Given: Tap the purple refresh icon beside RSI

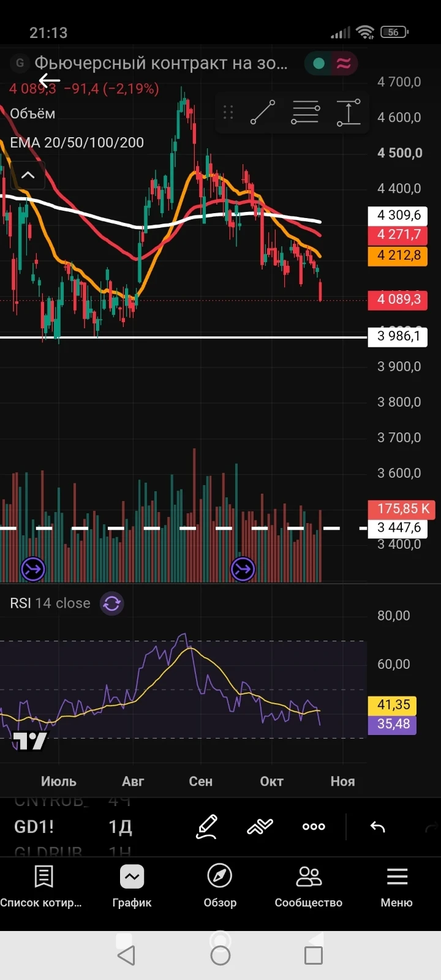Looking at the screenshot, I should click(x=112, y=604).
